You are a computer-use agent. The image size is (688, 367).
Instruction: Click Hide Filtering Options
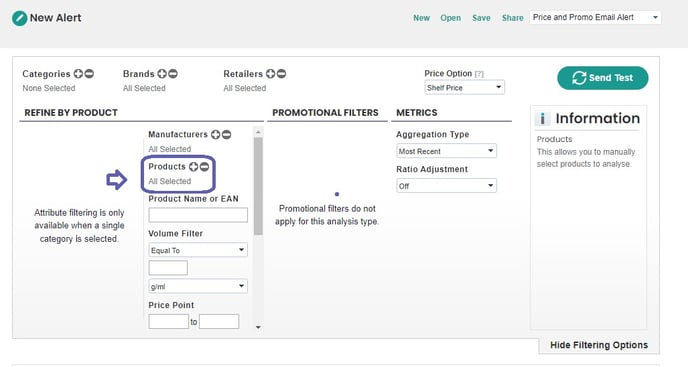(x=599, y=345)
